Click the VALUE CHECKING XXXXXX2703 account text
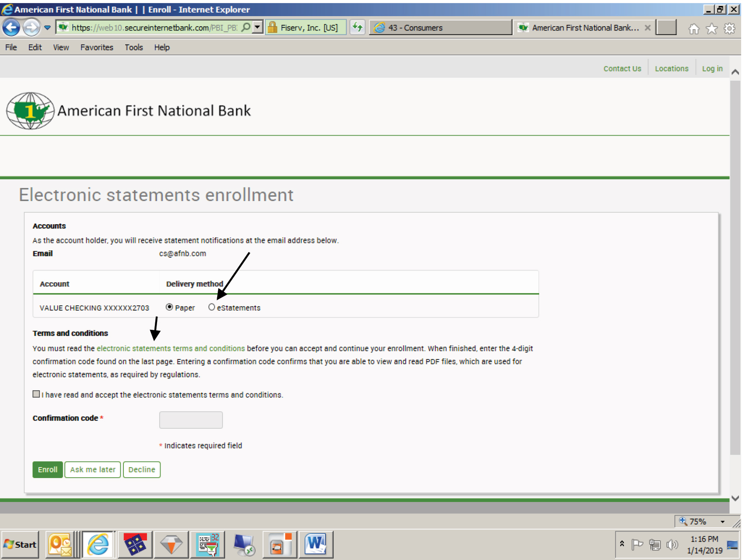 (x=94, y=308)
